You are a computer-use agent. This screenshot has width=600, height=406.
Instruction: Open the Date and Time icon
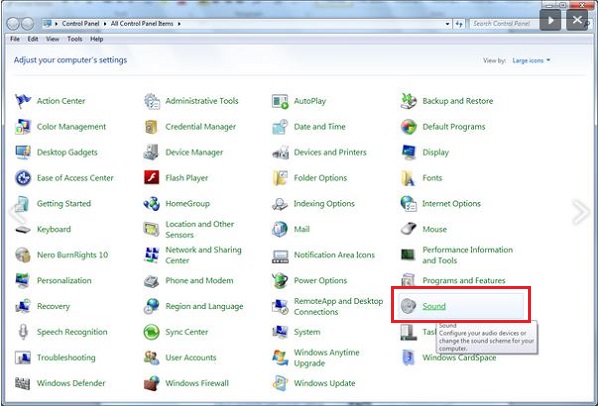pos(280,127)
